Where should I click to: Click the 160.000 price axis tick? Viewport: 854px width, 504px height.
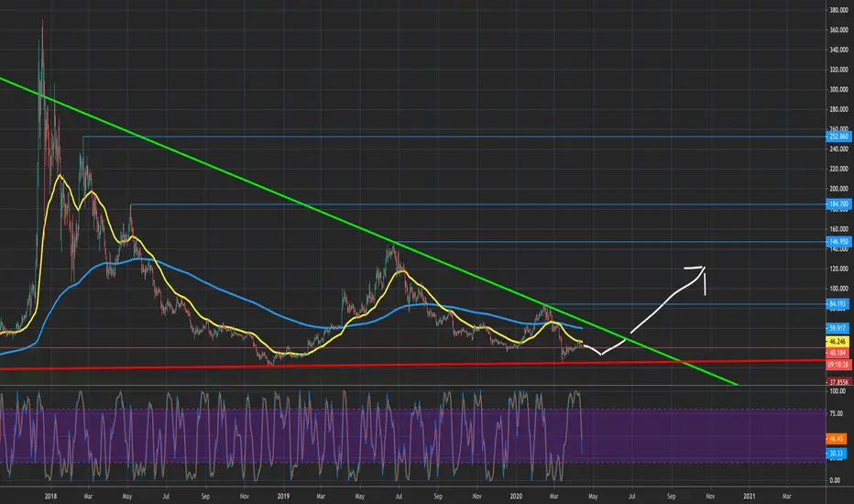838,229
